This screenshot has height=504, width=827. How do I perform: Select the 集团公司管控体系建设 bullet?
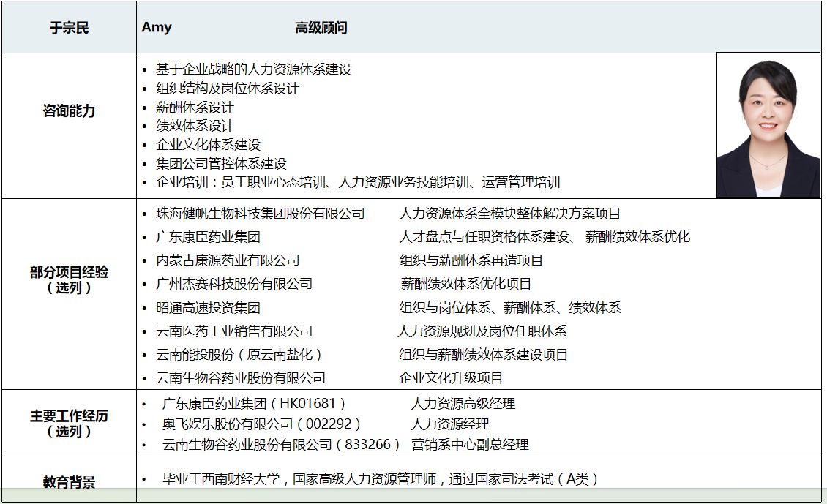221,164
